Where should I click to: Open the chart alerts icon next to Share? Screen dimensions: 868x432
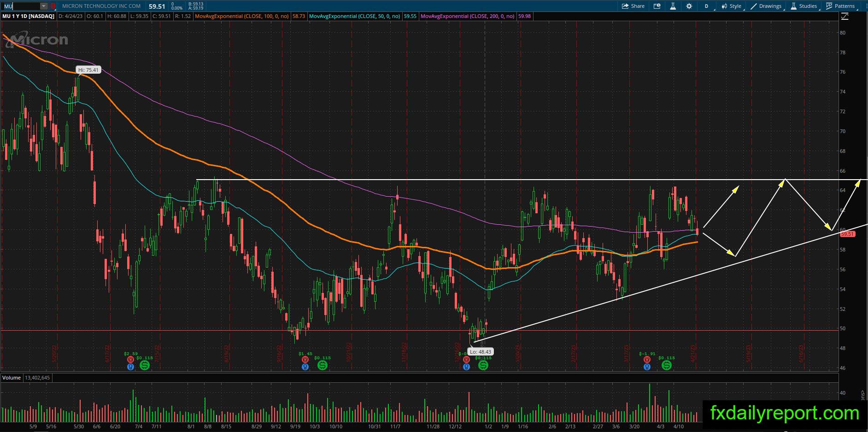pos(657,6)
